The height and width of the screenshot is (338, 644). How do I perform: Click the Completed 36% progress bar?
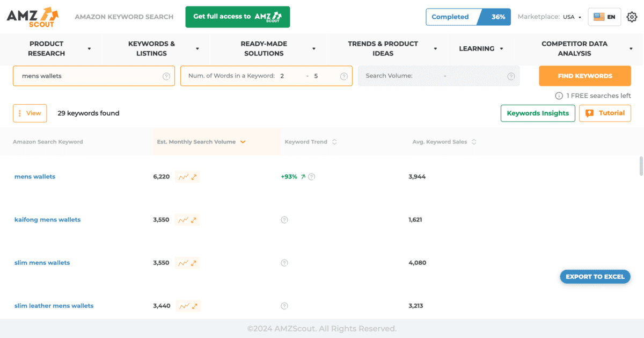point(469,17)
